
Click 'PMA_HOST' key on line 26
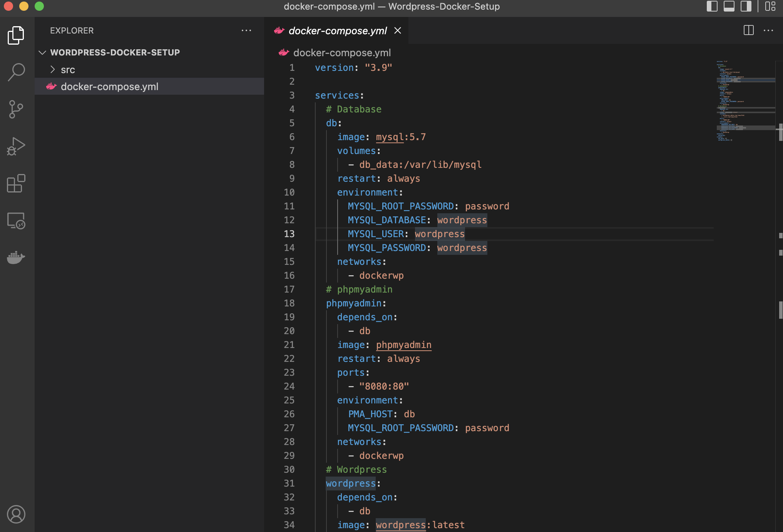point(370,414)
